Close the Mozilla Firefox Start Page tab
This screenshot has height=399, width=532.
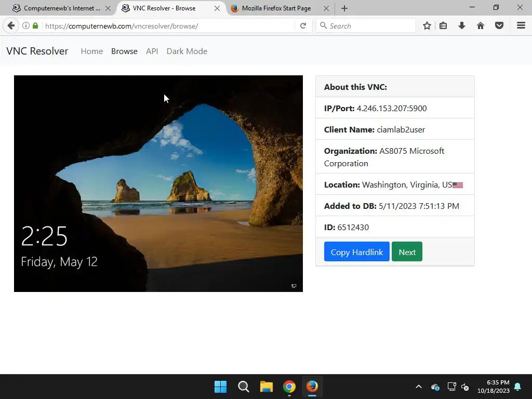pos(326,8)
